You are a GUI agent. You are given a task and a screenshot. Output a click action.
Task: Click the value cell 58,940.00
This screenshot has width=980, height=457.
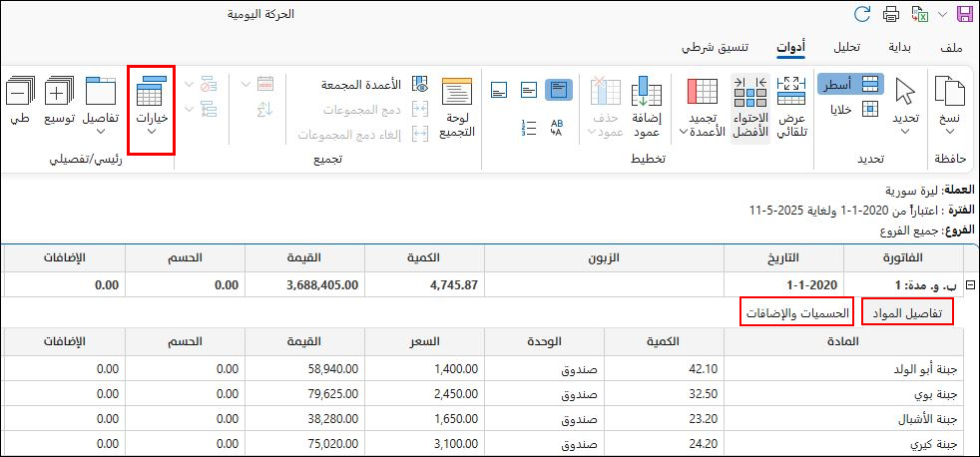[305, 369]
